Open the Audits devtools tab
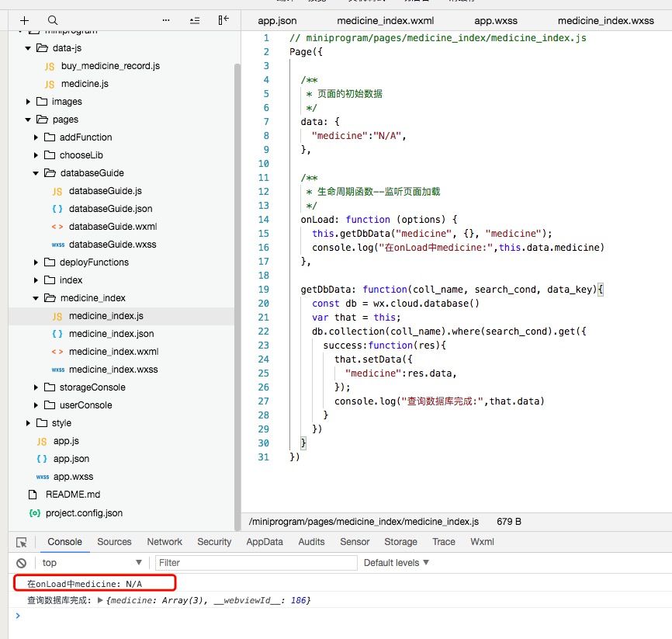Image resolution: width=672 pixels, height=639 pixels. pyautogui.click(x=312, y=542)
